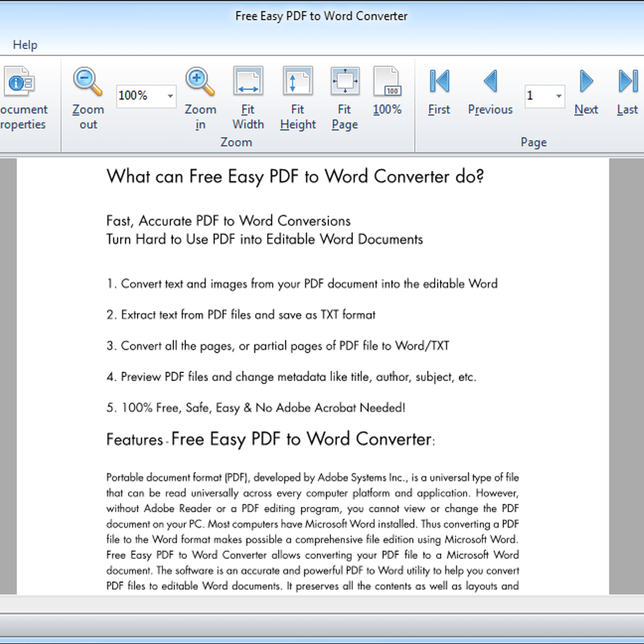The image size is (644, 644).
Task: Go to Previous page arrow icon
Action: tap(491, 81)
